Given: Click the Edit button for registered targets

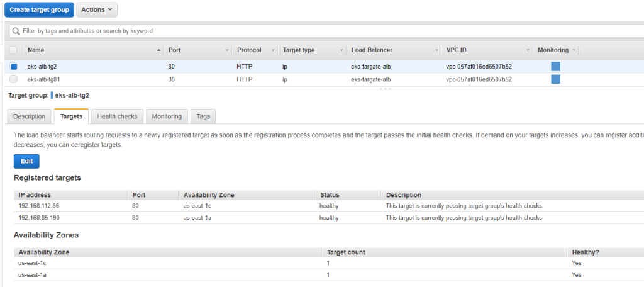Looking at the screenshot, I should pyautogui.click(x=26, y=162).
